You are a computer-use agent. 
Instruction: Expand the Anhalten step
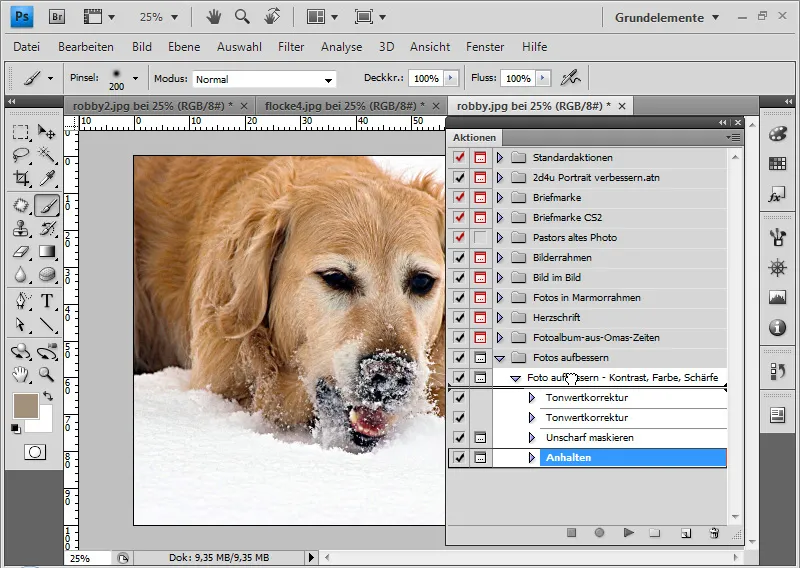(x=532, y=457)
